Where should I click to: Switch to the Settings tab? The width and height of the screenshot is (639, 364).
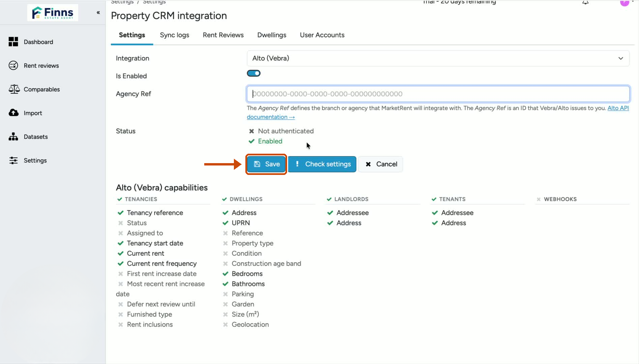pyautogui.click(x=132, y=35)
